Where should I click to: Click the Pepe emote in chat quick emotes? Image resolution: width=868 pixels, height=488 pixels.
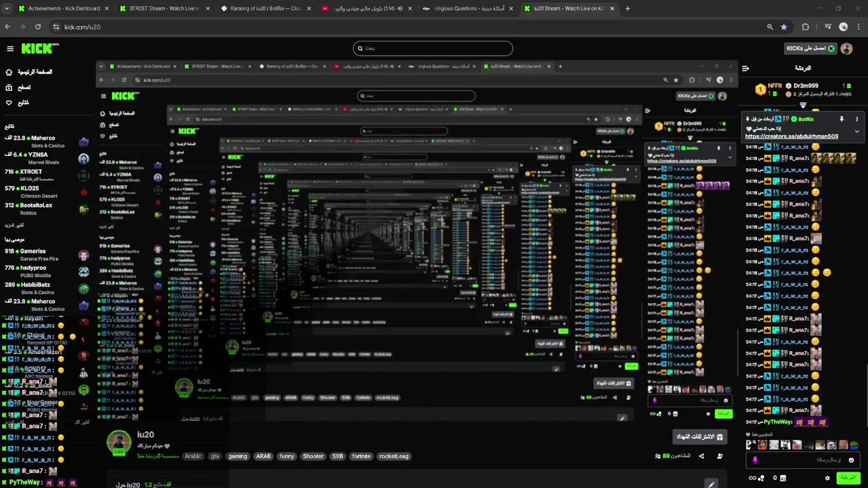coord(854,445)
